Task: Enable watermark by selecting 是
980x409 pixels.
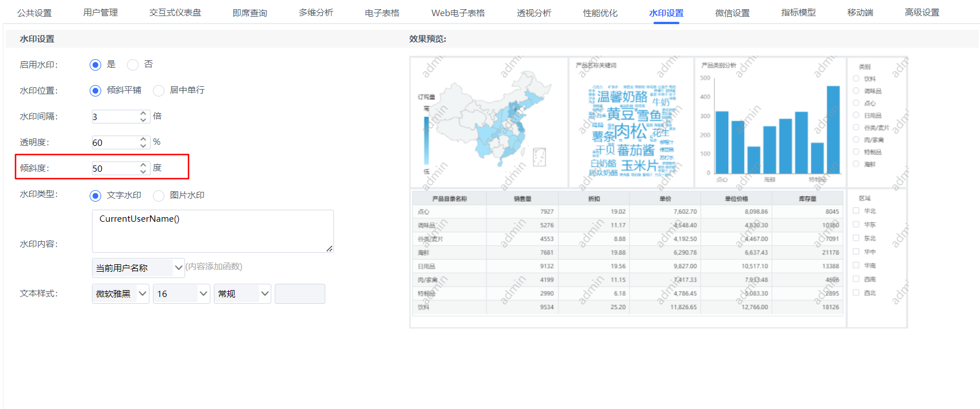Action: pos(95,65)
